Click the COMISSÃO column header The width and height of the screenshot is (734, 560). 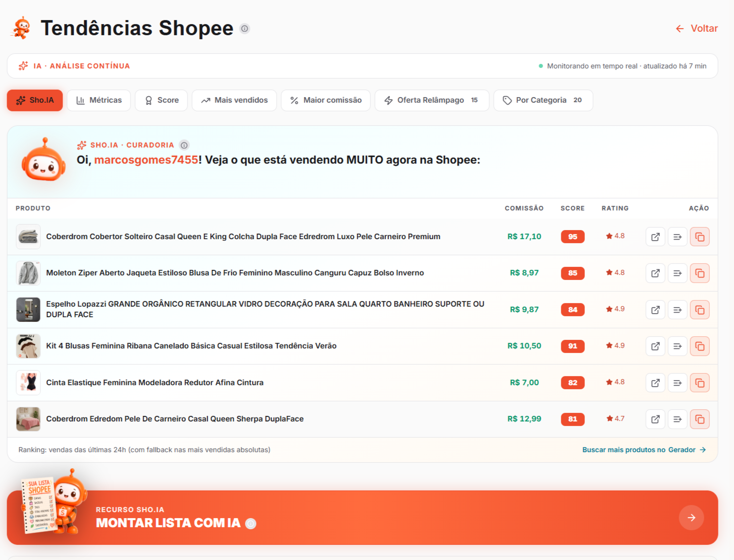click(x=524, y=208)
